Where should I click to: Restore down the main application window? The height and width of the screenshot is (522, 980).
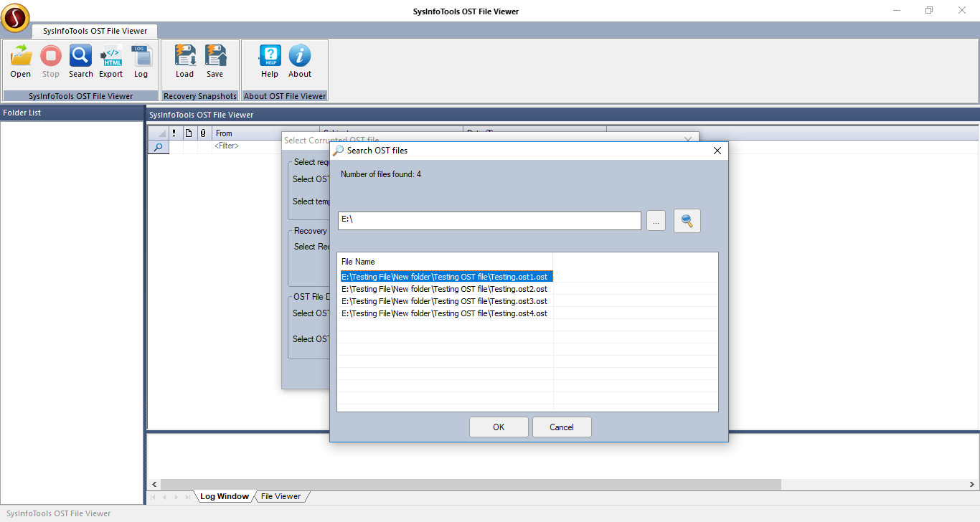click(x=929, y=10)
